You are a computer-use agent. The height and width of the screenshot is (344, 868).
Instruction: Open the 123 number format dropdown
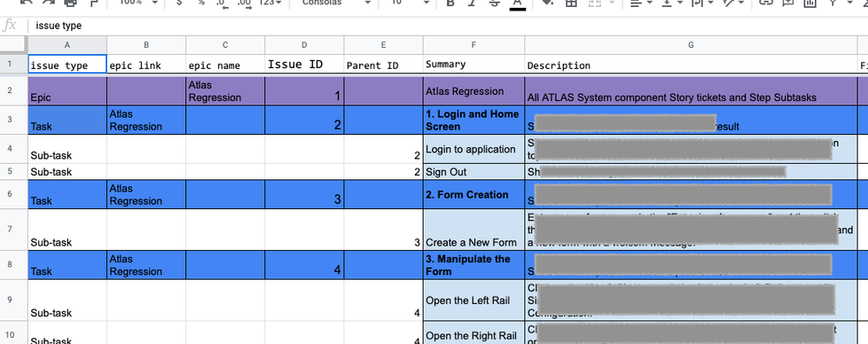pyautogui.click(x=271, y=3)
